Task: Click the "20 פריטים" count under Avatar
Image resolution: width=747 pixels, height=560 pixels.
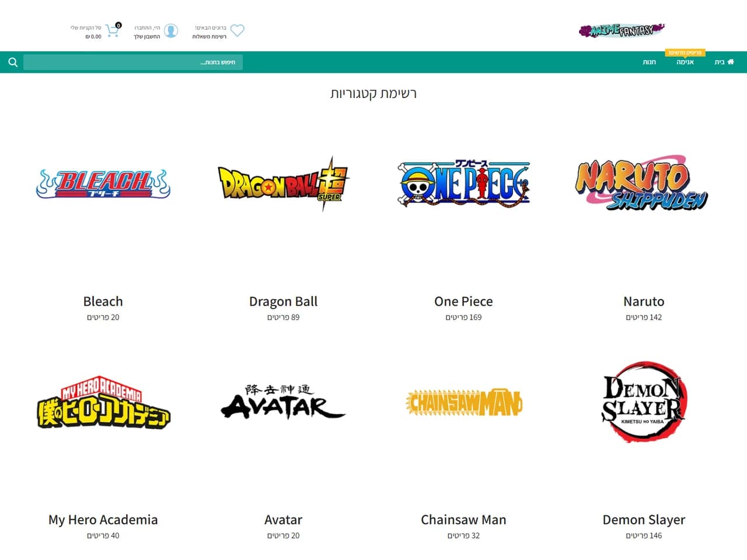Action: (284, 535)
